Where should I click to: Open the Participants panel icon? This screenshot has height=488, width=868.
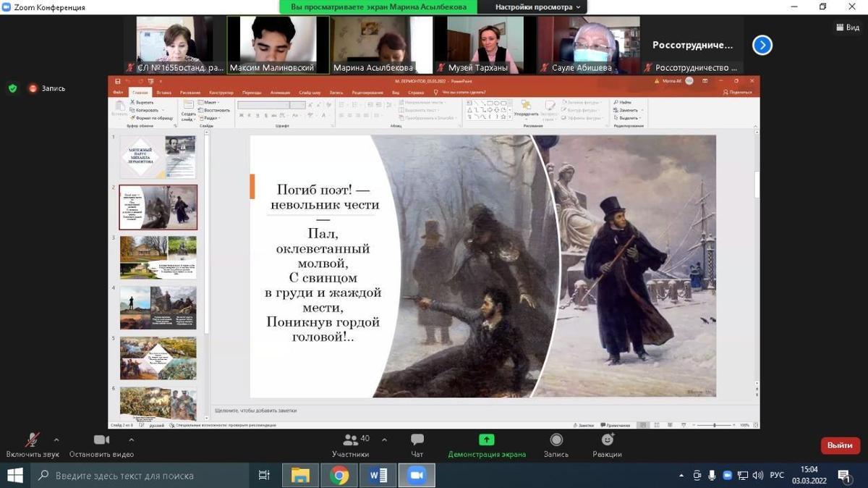click(351, 440)
